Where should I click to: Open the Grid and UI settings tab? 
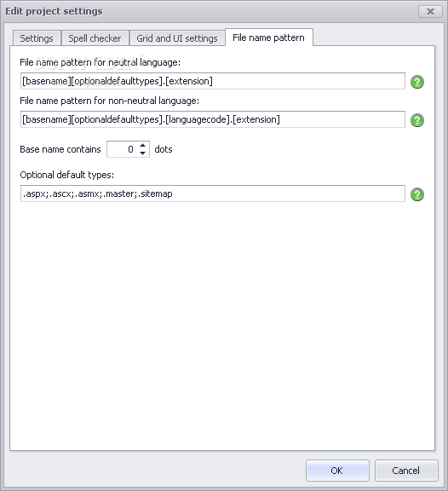[x=177, y=38]
